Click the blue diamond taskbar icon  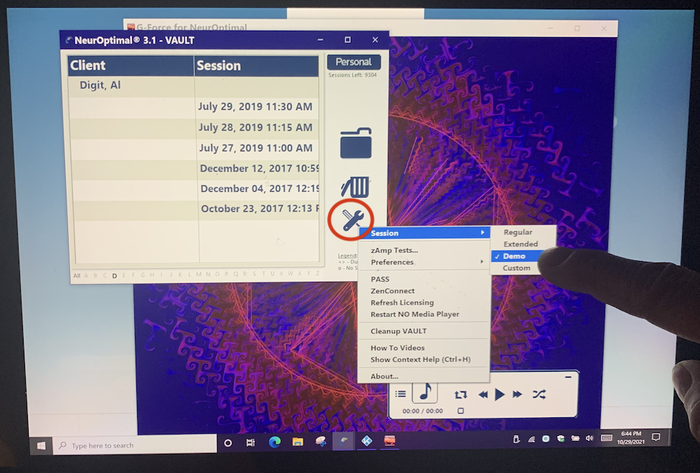point(367,442)
